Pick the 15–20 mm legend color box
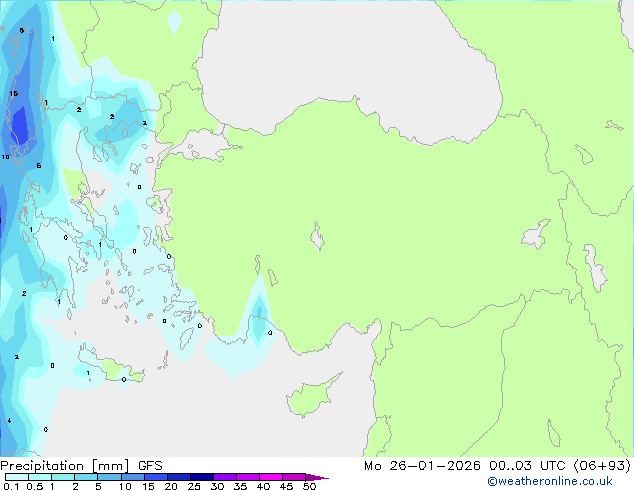634x490 pixels. (155, 477)
